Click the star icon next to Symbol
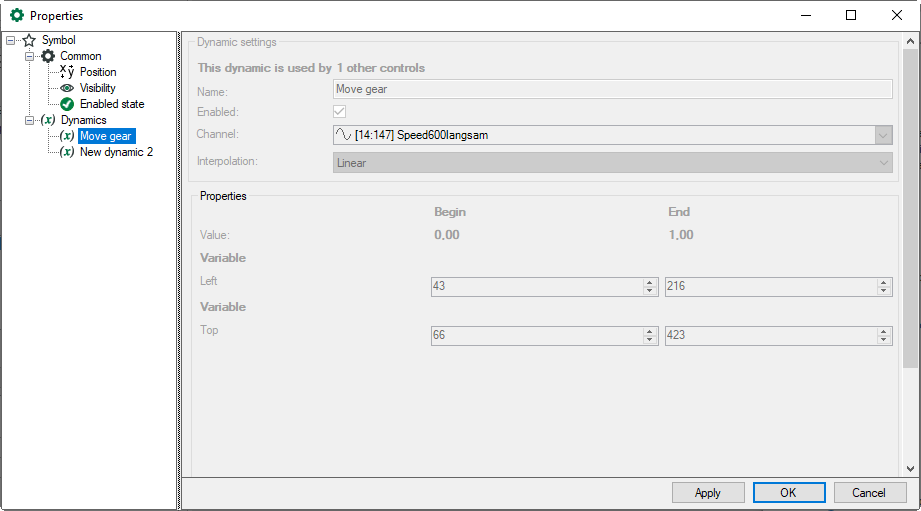 tap(29, 40)
